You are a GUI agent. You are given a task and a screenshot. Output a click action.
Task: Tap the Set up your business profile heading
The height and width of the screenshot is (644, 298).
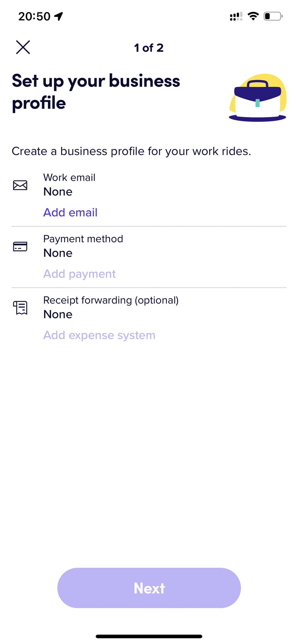click(x=96, y=92)
